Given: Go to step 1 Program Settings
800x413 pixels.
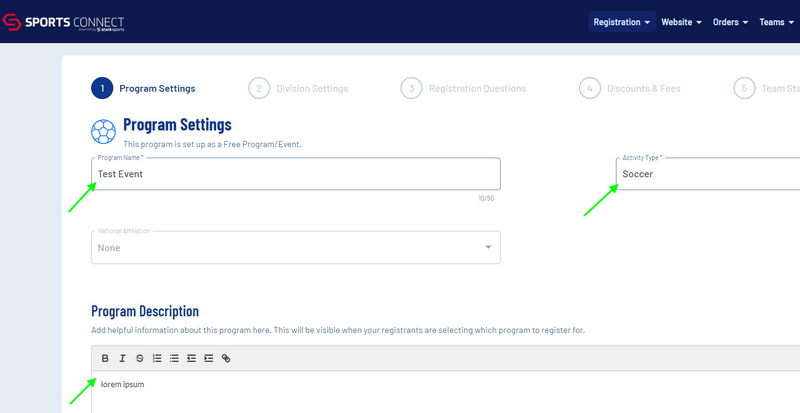Looking at the screenshot, I should (143, 88).
